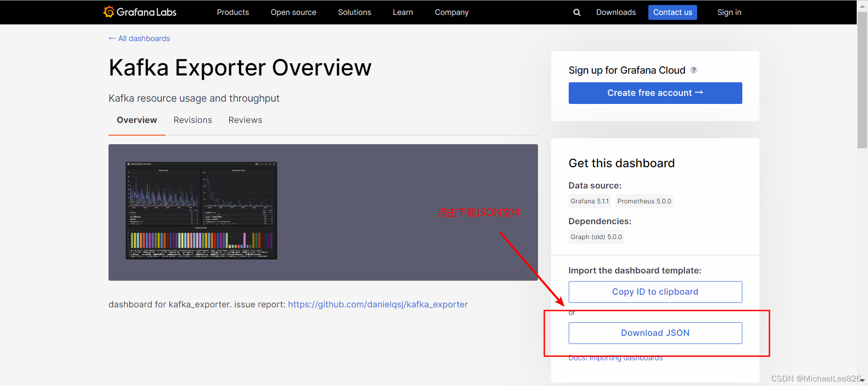Click the help question mark icon
The height and width of the screenshot is (386, 868).
[694, 70]
